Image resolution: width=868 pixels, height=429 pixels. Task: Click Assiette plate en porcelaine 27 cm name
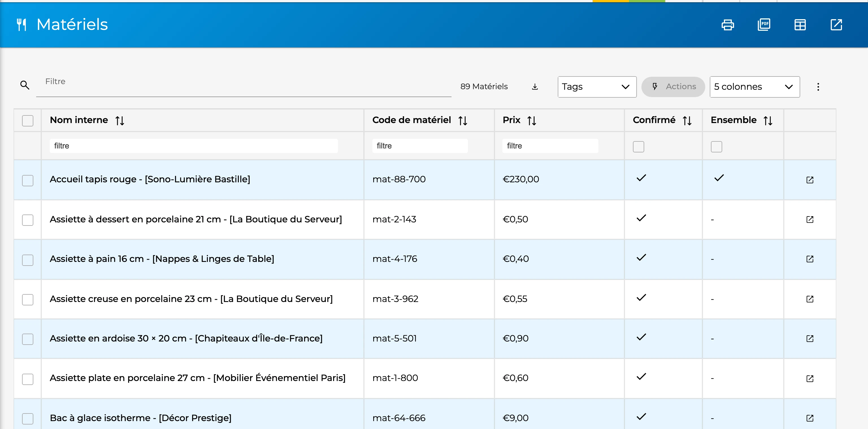(x=198, y=378)
